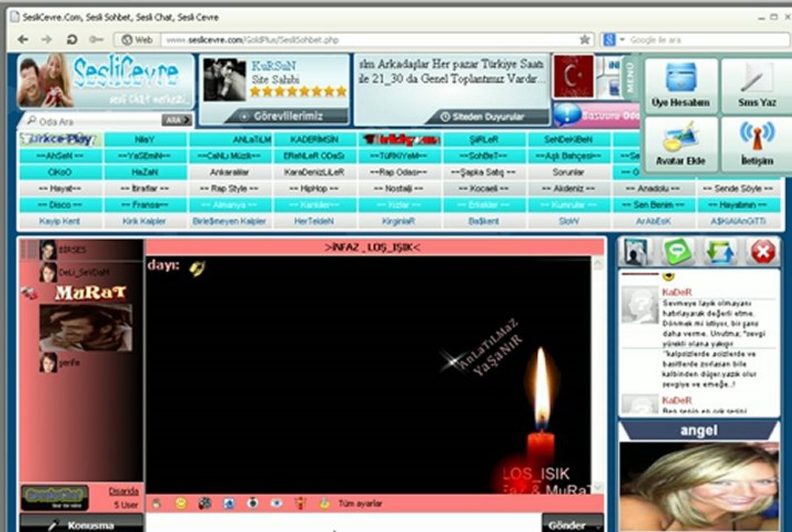Open Siteden Duyurular announcements
This screenshot has width=792, height=532.
(x=488, y=117)
